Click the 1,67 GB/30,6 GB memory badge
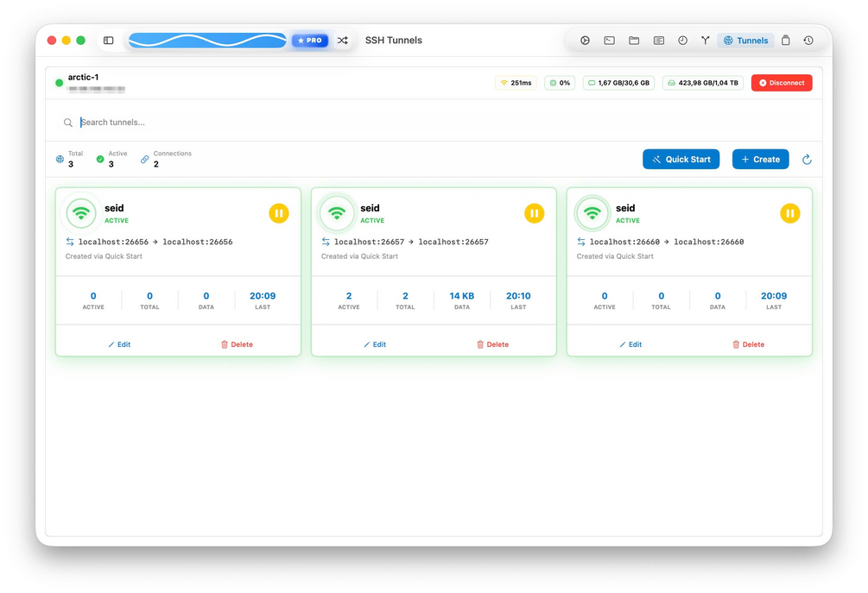868x593 pixels. [618, 83]
